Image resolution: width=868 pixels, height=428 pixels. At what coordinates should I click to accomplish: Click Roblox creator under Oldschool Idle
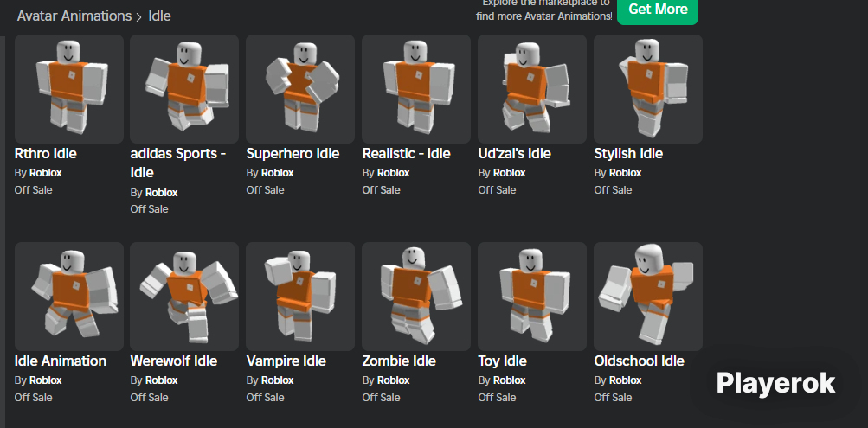[x=626, y=380]
